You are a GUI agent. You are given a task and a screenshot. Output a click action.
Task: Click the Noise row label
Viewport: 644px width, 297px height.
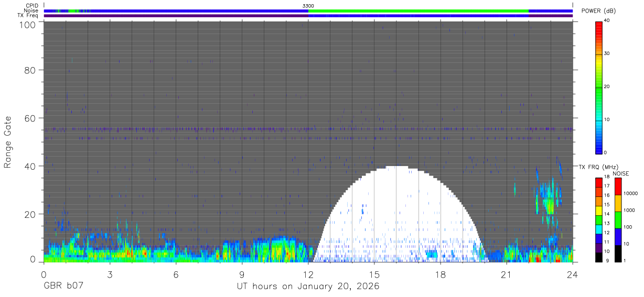31,10
